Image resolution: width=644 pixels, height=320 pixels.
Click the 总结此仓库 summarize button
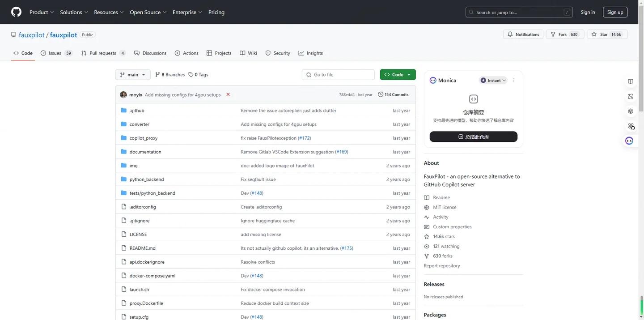(473, 137)
